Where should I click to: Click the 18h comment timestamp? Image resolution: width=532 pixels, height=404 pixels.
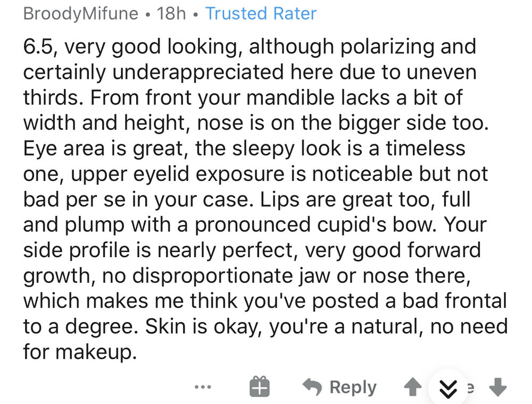pyautogui.click(x=171, y=14)
